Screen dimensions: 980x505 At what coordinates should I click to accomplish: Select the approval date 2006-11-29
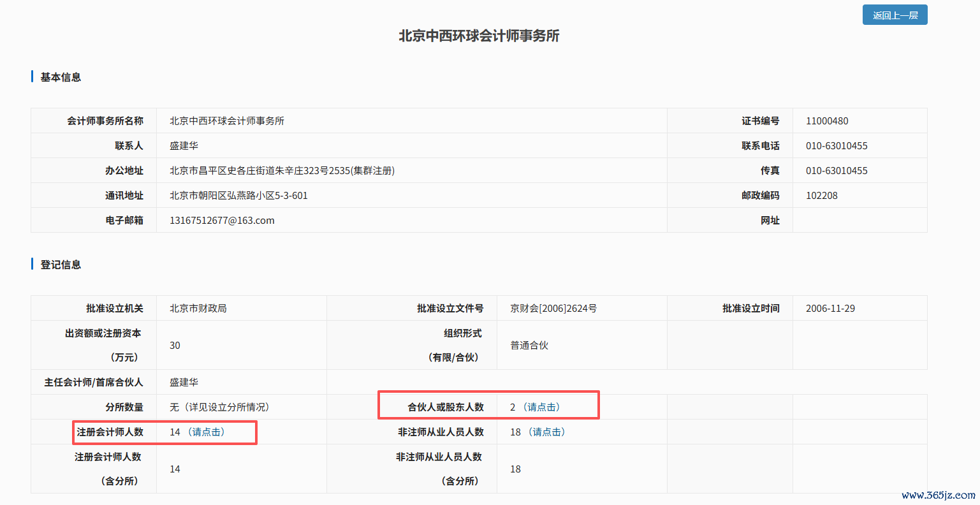click(830, 308)
